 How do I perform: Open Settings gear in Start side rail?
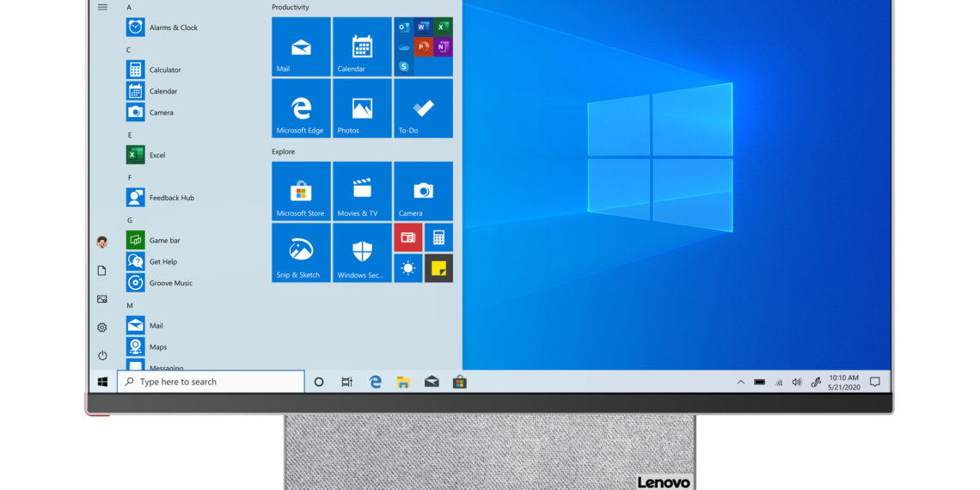click(x=102, y=327)
